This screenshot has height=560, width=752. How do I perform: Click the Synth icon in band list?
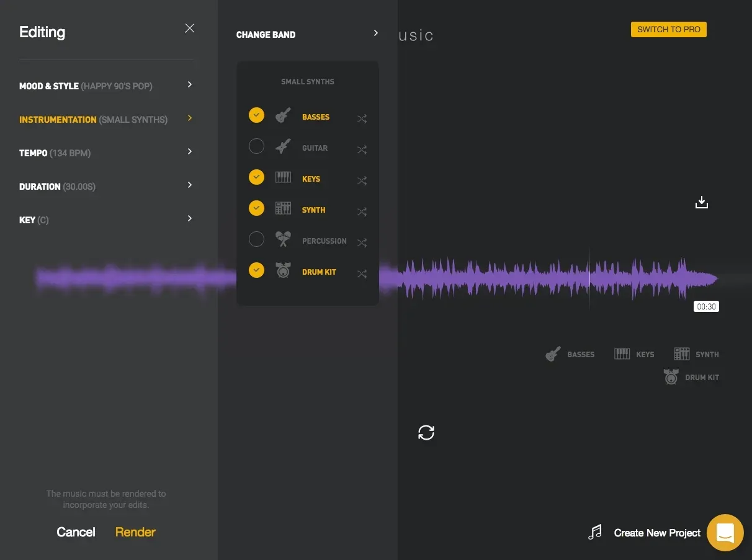coord(283,208)
